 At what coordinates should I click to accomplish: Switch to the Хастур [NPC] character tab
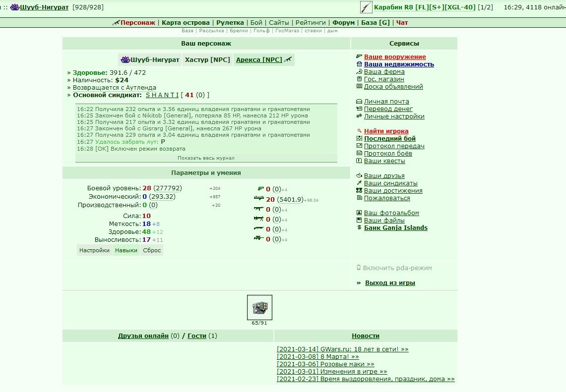tap(207, 59)
